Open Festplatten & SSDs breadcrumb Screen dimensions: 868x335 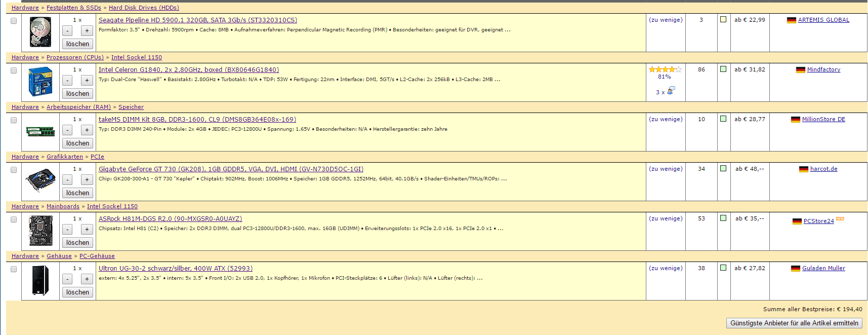point(74,8)
